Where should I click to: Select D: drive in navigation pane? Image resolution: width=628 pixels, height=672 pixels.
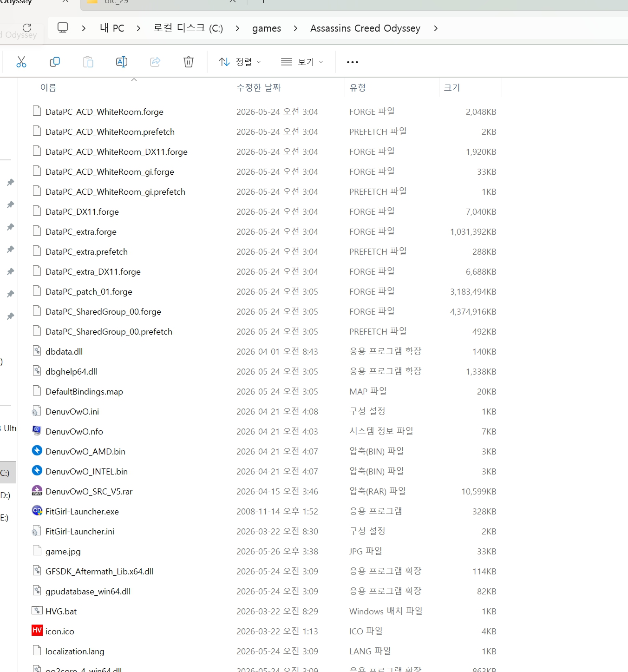(x=5, y=495)
